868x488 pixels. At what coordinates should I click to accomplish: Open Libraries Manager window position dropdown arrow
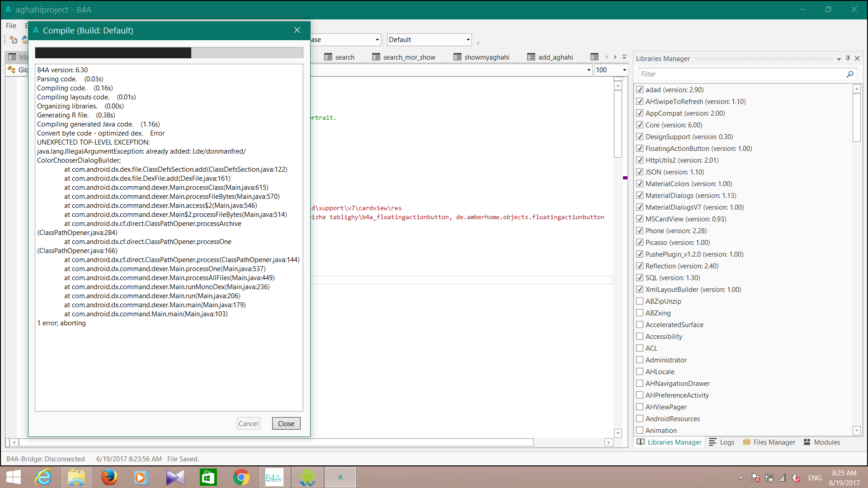pos(839,59)
